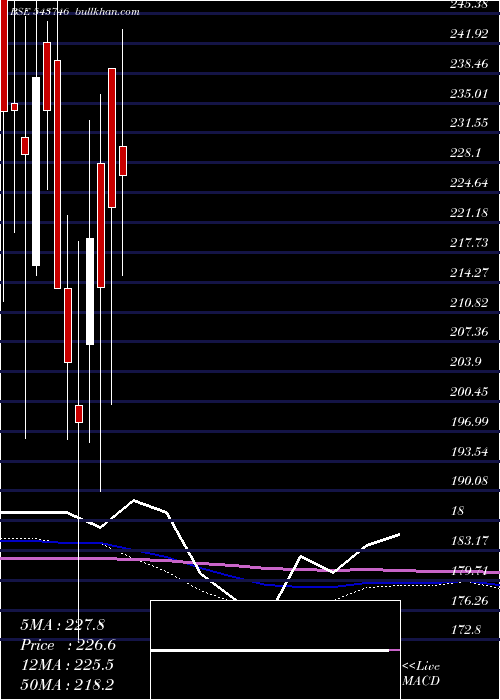Click the 228.1 price axis label
Viewport: 500px width, 700px height.
[x=465, y=154]
